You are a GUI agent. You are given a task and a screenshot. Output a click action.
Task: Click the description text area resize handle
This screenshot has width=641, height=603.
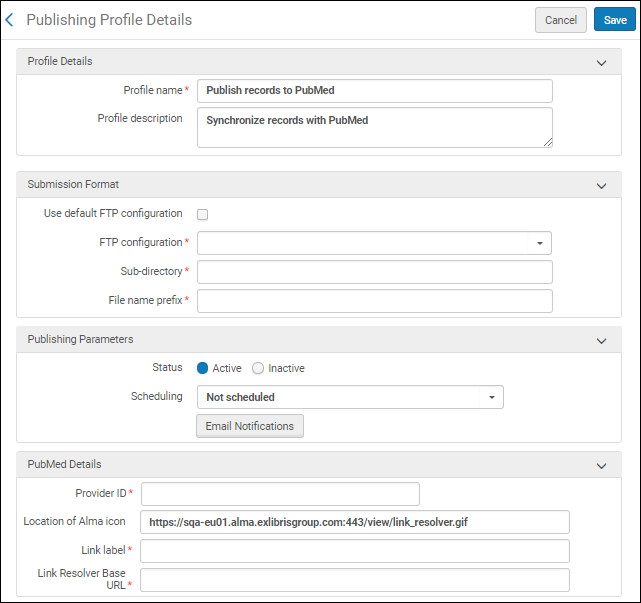pos(548,142)
